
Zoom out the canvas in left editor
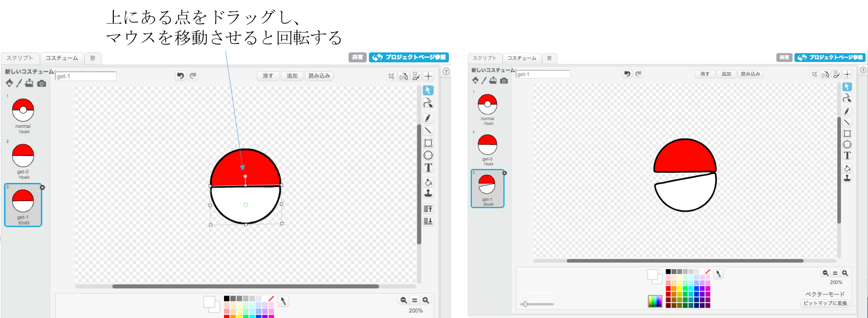tap(404, 300)
